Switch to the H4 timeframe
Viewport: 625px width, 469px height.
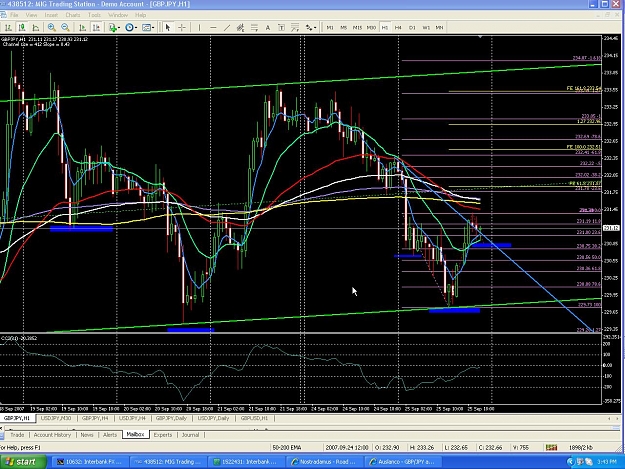[398, 27]
